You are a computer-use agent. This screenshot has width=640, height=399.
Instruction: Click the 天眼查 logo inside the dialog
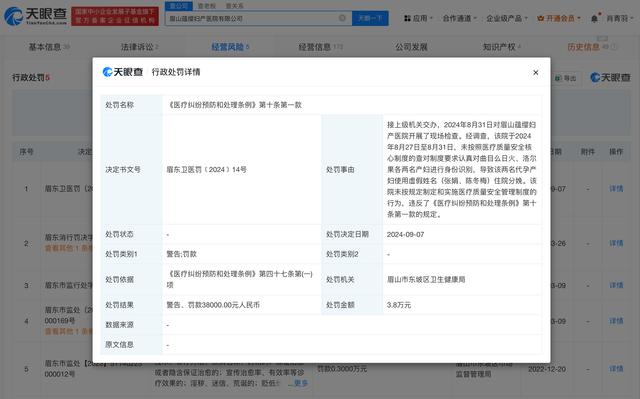click(x=122, y=72)
